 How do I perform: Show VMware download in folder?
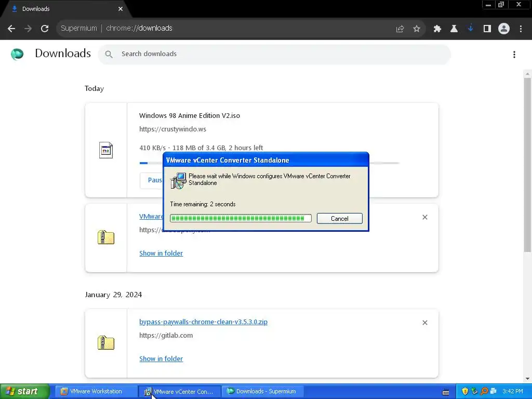pyautogui.click(x=161, y=253)
